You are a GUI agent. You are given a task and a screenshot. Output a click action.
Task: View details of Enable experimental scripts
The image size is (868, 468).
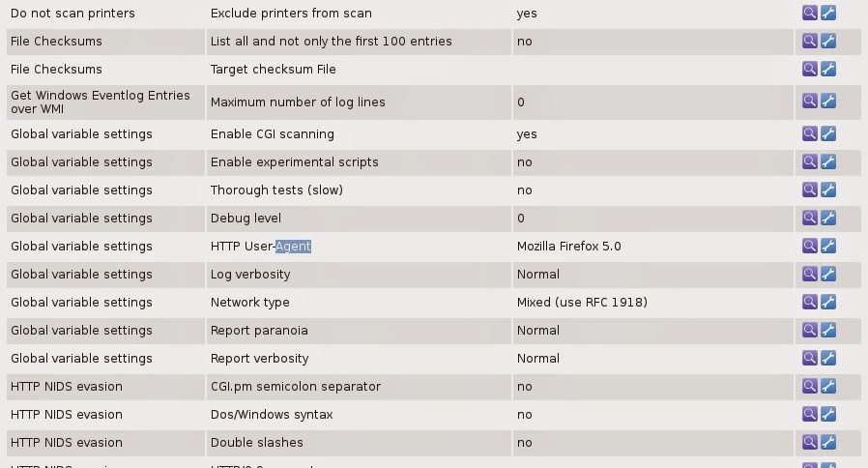810,162
